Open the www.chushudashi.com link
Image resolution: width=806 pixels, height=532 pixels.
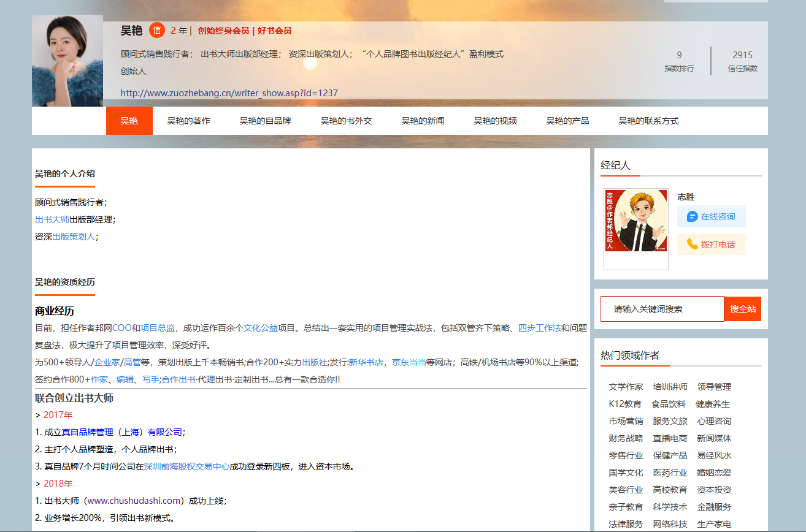134,501
